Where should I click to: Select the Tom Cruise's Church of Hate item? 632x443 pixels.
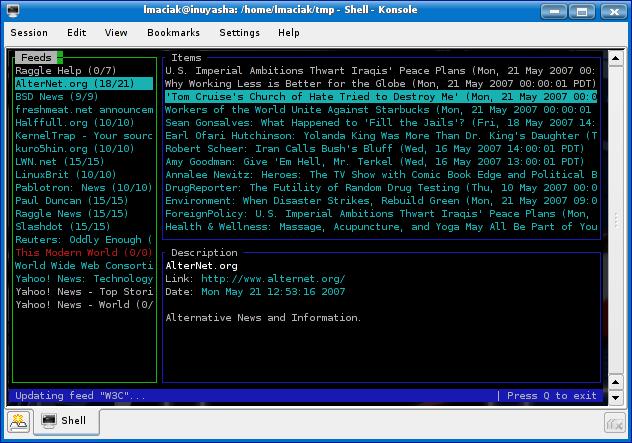tap(380, 97)
